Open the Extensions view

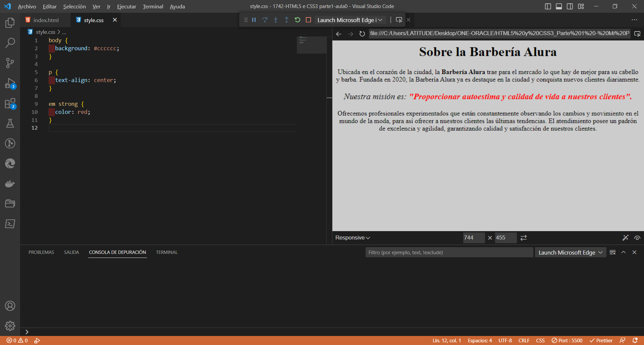tap(10, 103)
